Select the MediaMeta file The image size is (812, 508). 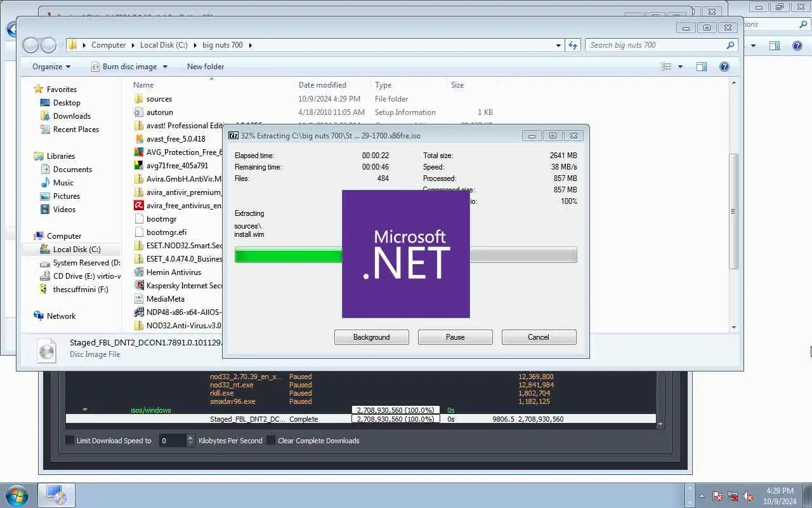coord(165,298)
